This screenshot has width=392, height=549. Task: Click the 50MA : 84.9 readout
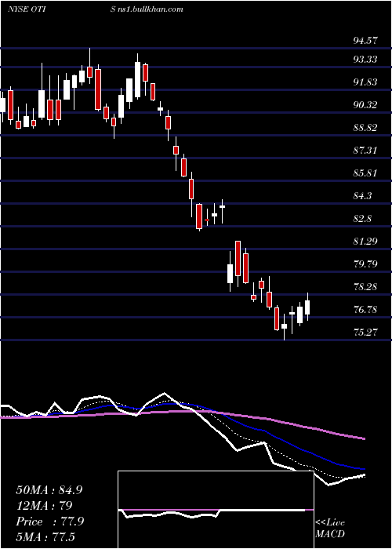pos(49,490)
